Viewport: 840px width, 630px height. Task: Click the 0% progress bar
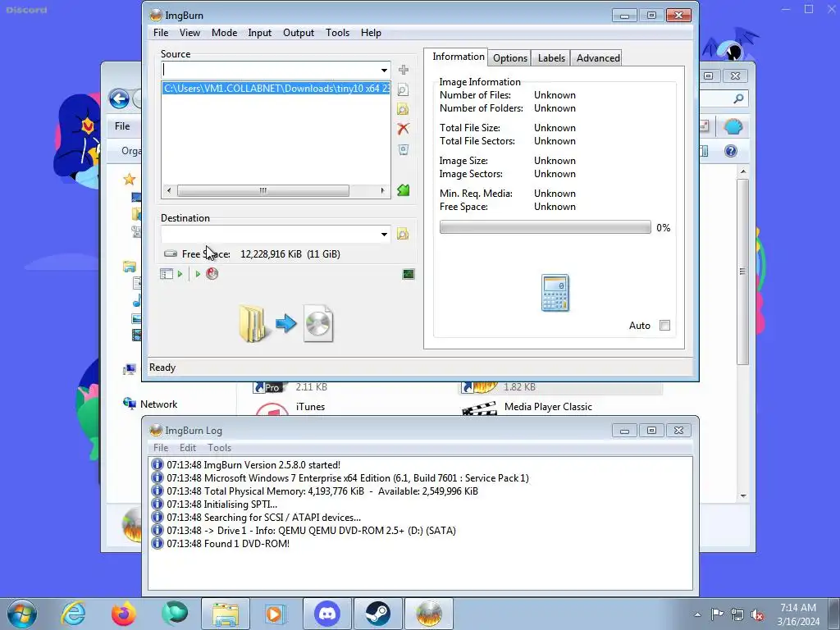[546, 227]
